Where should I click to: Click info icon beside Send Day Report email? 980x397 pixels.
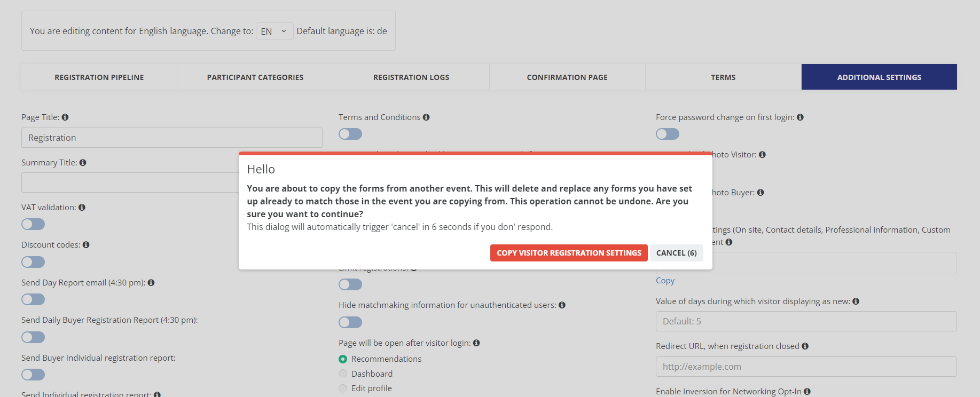click(151, 283)
